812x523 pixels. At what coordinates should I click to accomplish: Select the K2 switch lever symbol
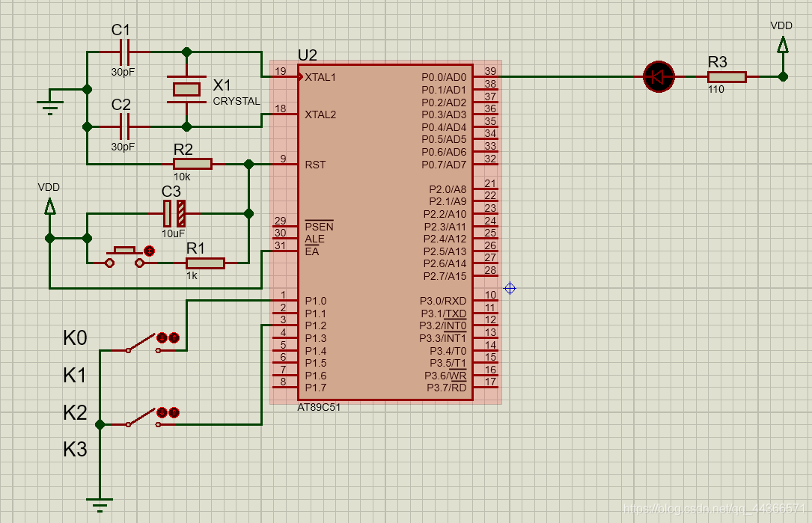coord(142,418)
